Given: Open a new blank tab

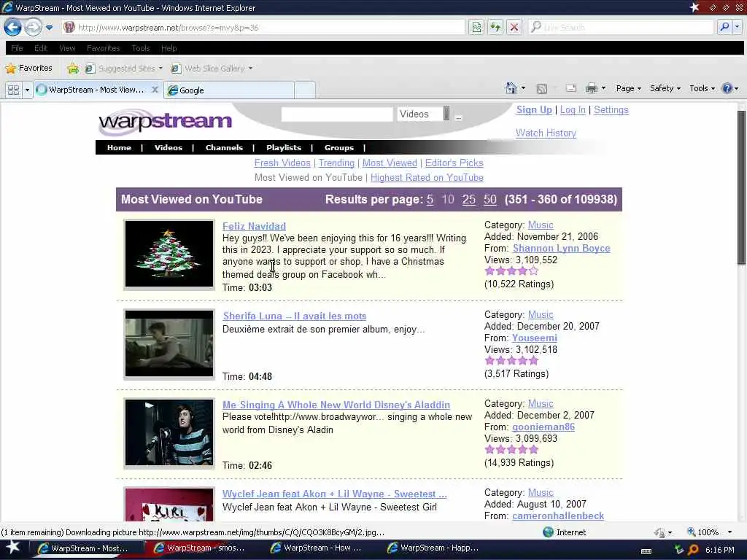Looking at the screenshot, I should [305, 90].
